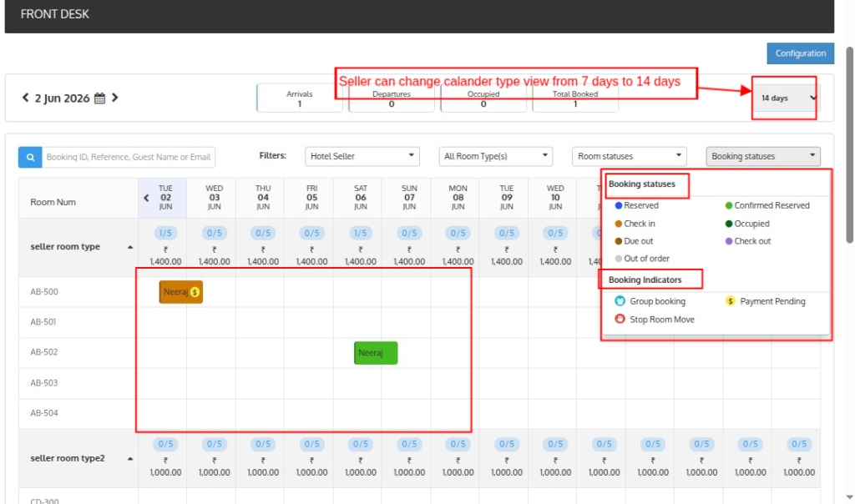855x504 pixels.
Task: Click the dark green Occupied status dot
Action: tap(728, 224)
